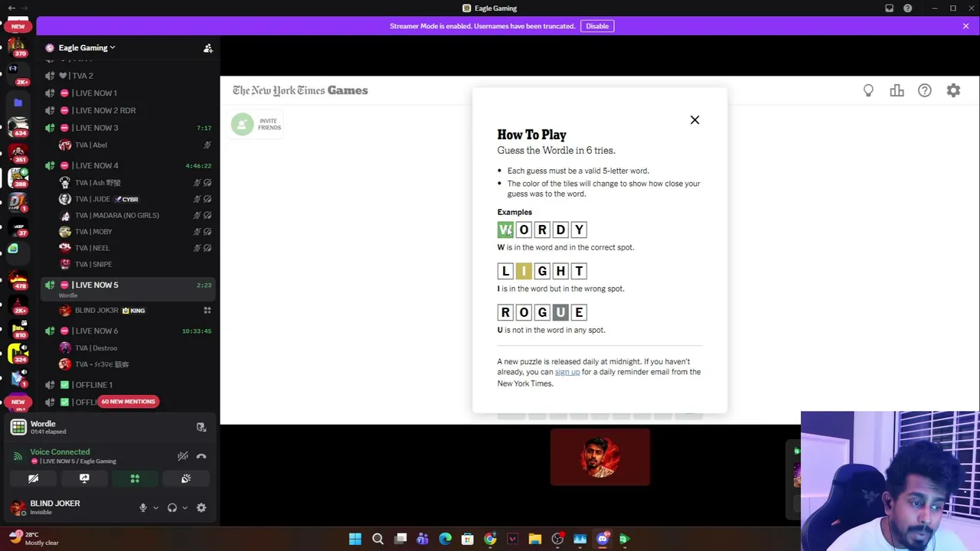Open Discord user settings gear

[201, 507]
